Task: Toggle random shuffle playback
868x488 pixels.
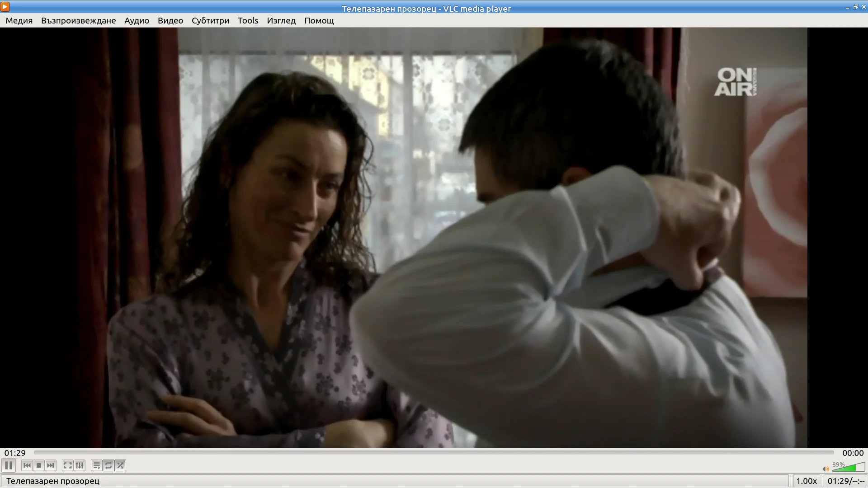Action: (x=120, y=465)
